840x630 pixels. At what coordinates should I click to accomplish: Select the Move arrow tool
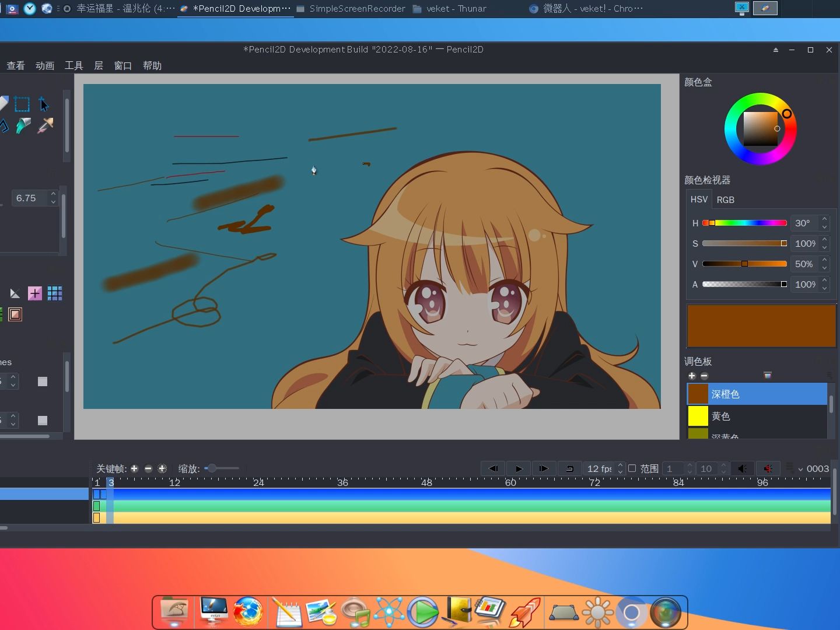coord(44,104)
